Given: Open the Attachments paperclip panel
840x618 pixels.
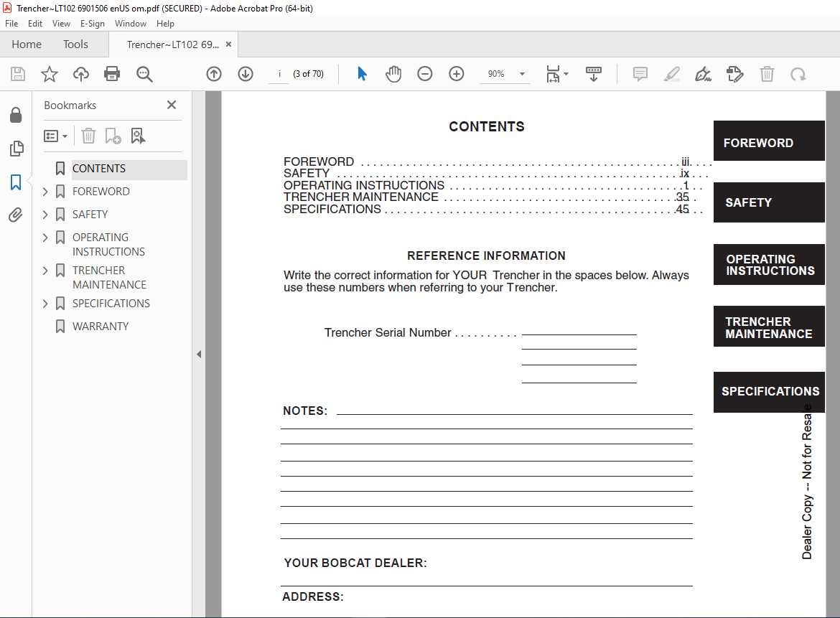Looking at the screenshot, I should [16, 215].
